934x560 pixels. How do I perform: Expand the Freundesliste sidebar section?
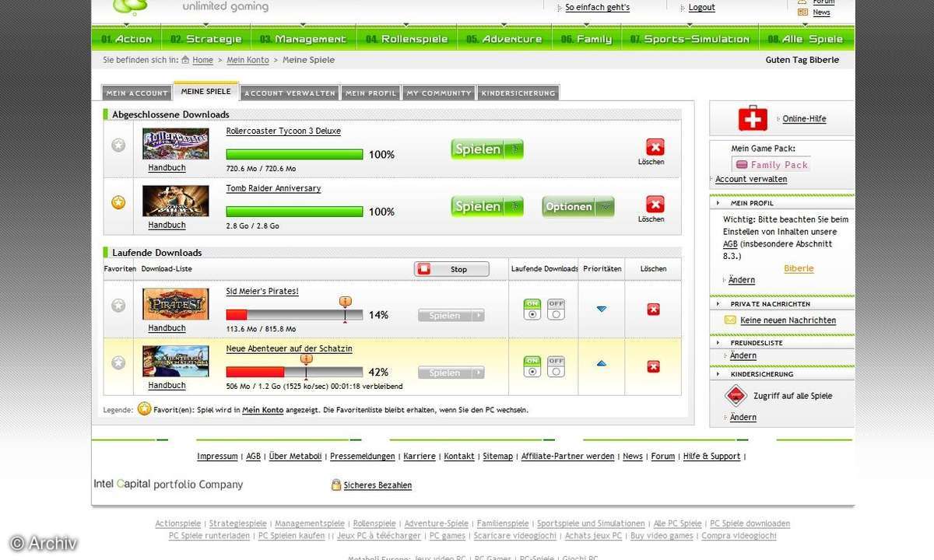[x=717, y=342]
